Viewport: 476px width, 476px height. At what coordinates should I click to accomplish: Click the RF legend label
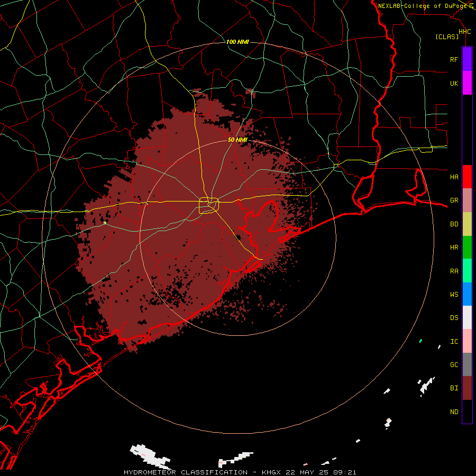(x=454, y=59)
